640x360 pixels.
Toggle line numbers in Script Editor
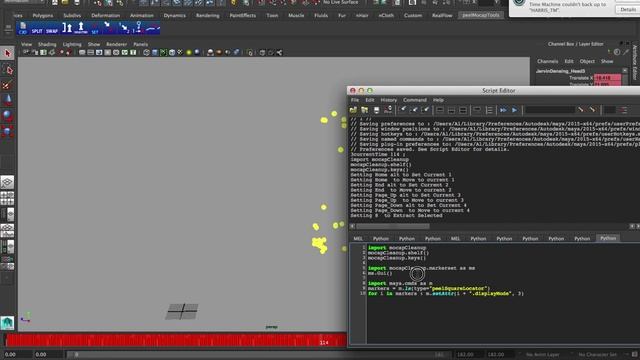[489, 110]
